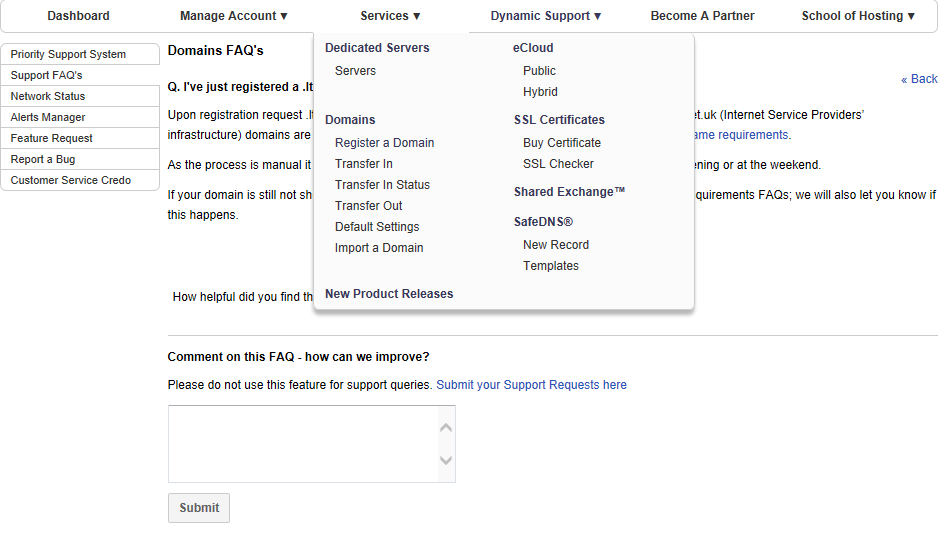Select Transfer Out
The height and width of the screenshot is (536, 941).
coord(368,206)
